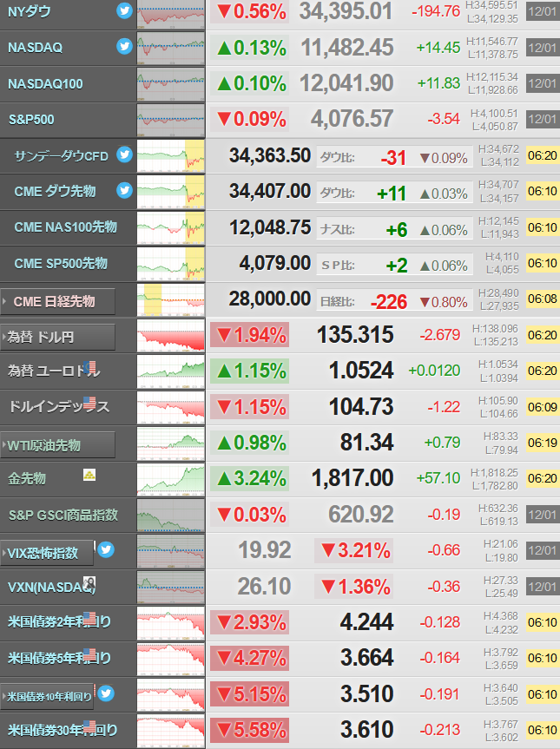Screen dimensions: 560x749
Task: Open the WTI原油先物 mini chart
Action: pyautogui.click(x=170, y=443)
